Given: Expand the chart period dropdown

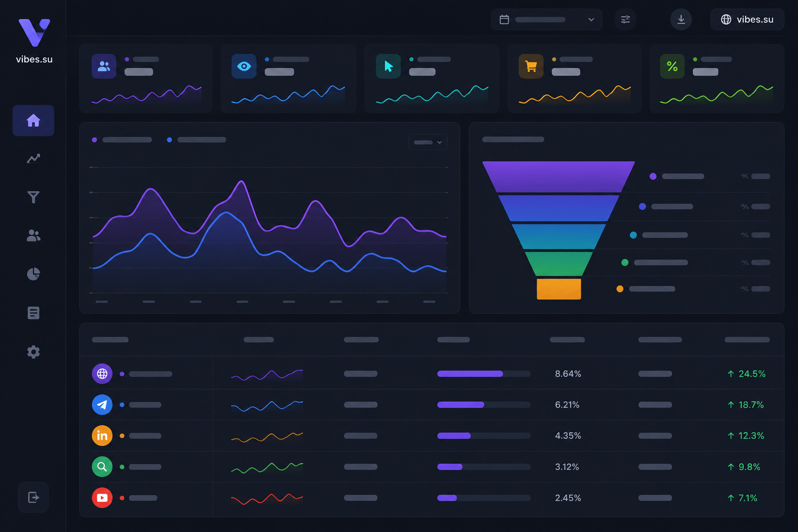Looking at the screenshot, I should click(428, 142).
